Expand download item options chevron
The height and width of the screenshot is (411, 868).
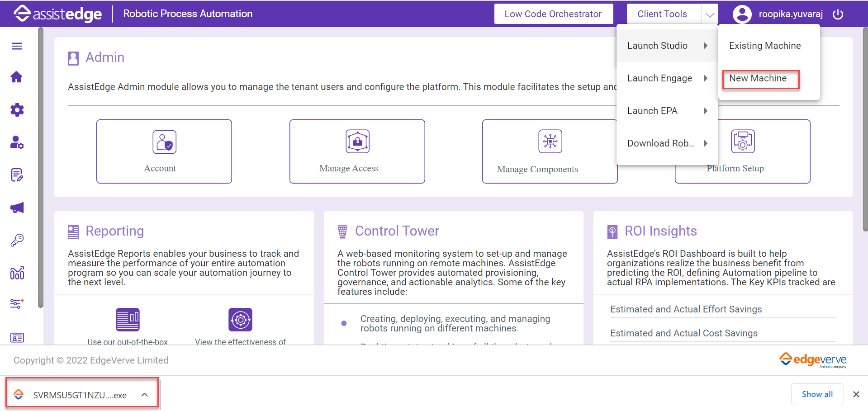144,395
